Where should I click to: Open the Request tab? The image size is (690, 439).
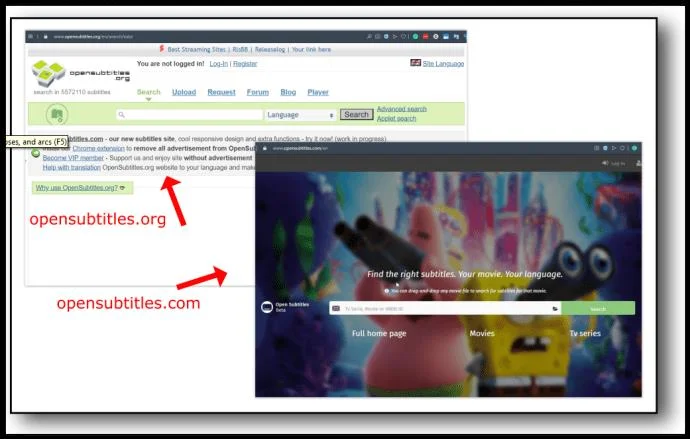(x=221, y=92)
